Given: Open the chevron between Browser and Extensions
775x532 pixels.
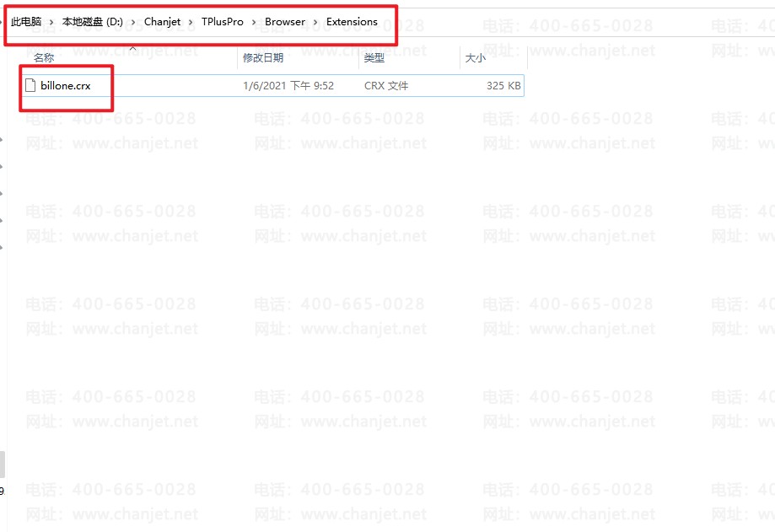Looking at the screenshot, I should 315,22.
